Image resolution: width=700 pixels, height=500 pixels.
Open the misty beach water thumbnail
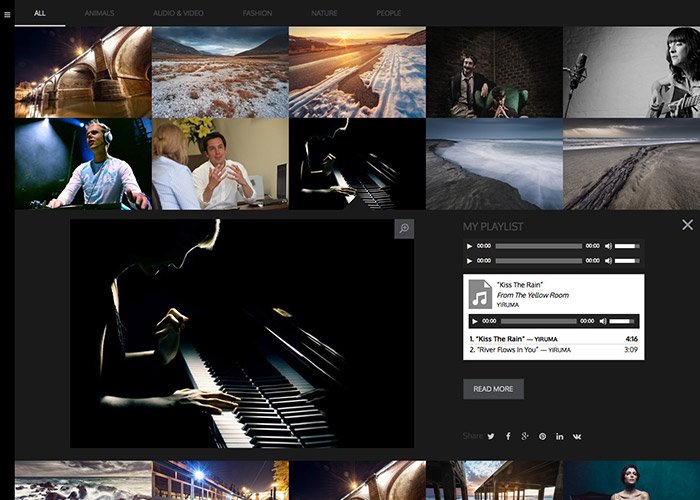[x=494, y=164]
